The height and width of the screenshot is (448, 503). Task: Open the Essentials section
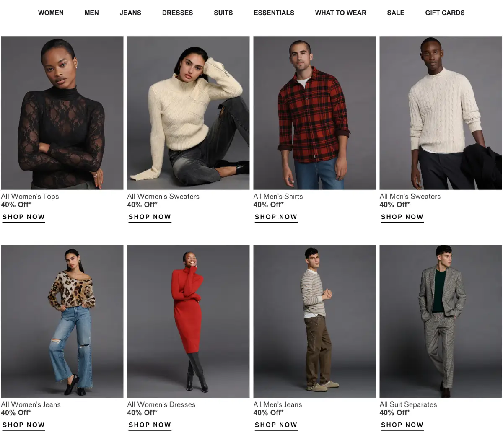coord(274,13)
